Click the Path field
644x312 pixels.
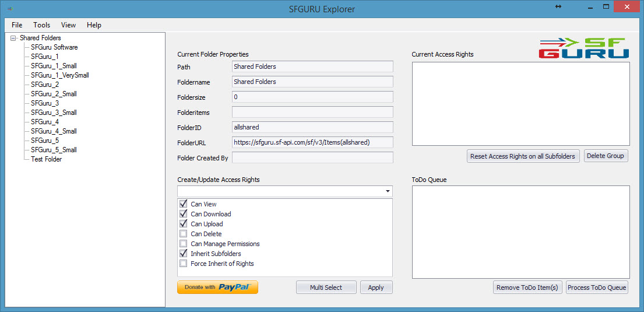coord(312,66)
